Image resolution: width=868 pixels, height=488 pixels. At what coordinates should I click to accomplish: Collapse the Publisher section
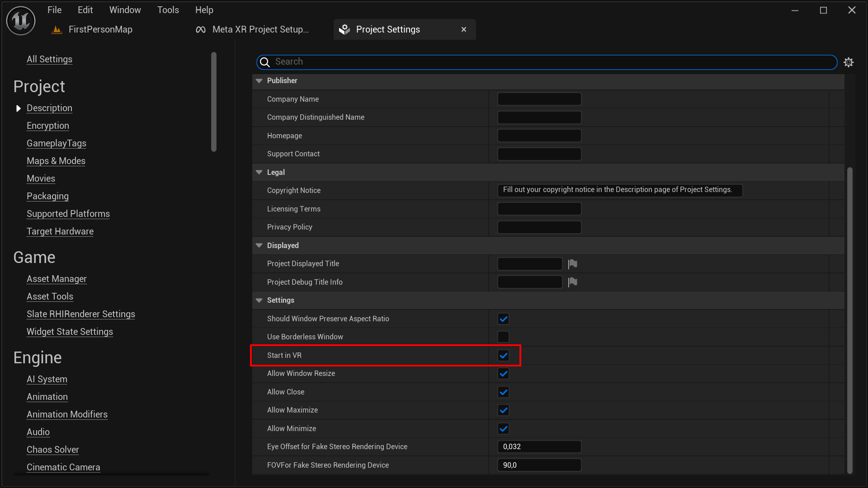[x=259, y=80]
